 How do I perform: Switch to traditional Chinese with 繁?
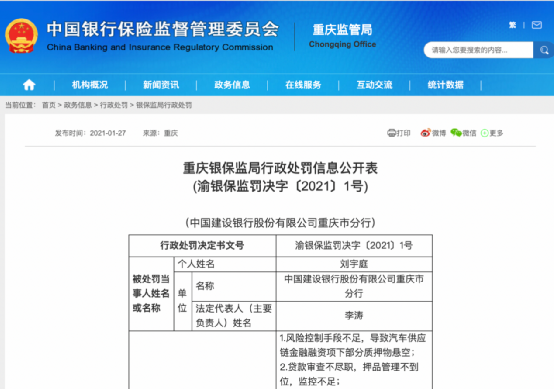pyautogui.click(x=512, y=25)
